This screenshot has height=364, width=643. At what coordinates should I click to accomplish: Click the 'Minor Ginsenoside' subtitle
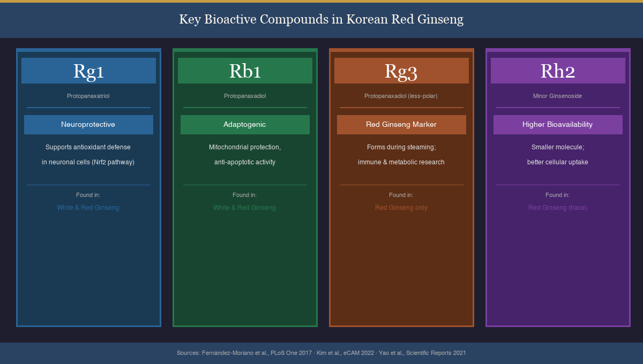tap(557, 96)
